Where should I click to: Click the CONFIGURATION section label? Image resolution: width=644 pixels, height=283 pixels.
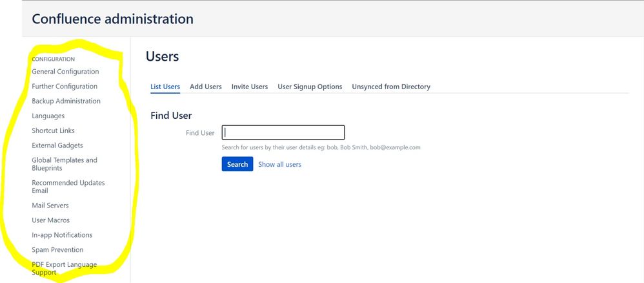(54, 59)
